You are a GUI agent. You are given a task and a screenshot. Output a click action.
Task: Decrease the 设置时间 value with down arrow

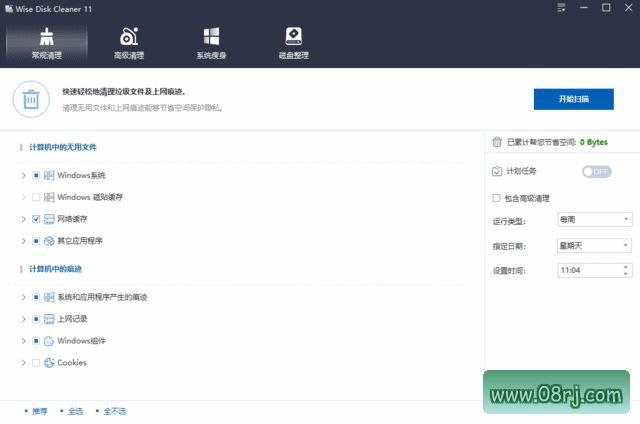(626, 274)
